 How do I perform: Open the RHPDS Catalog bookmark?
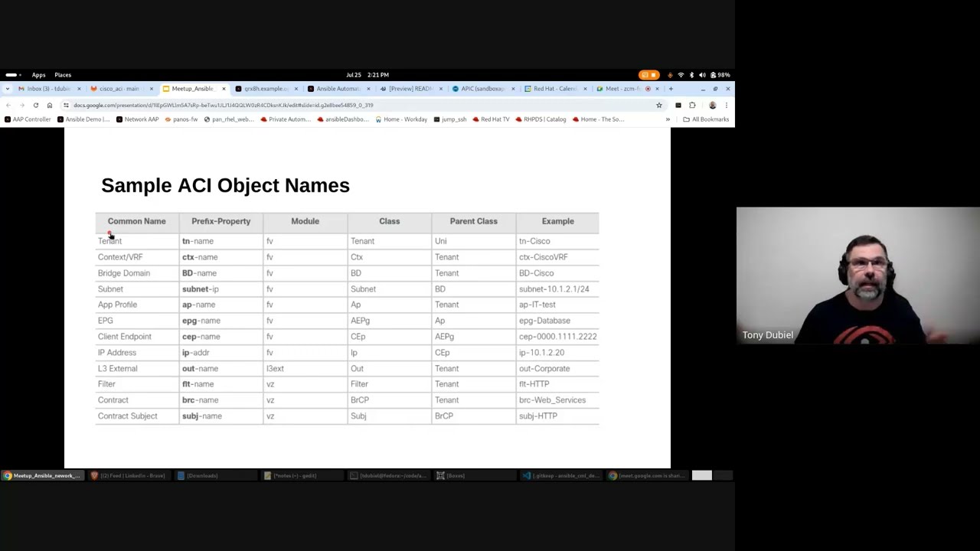point(541,119)
